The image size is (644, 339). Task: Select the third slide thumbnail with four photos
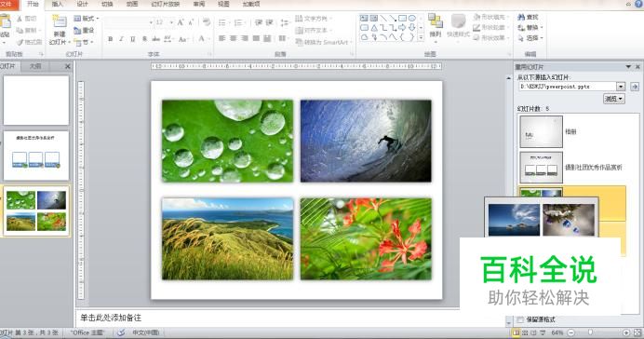[x=36, y=210]
